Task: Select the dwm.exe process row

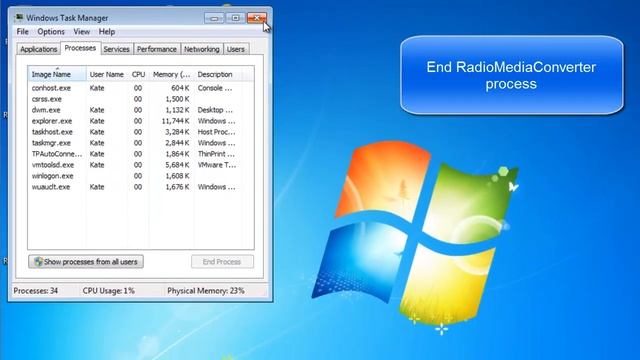Action: pyautogui.click(x=141, y=110)
